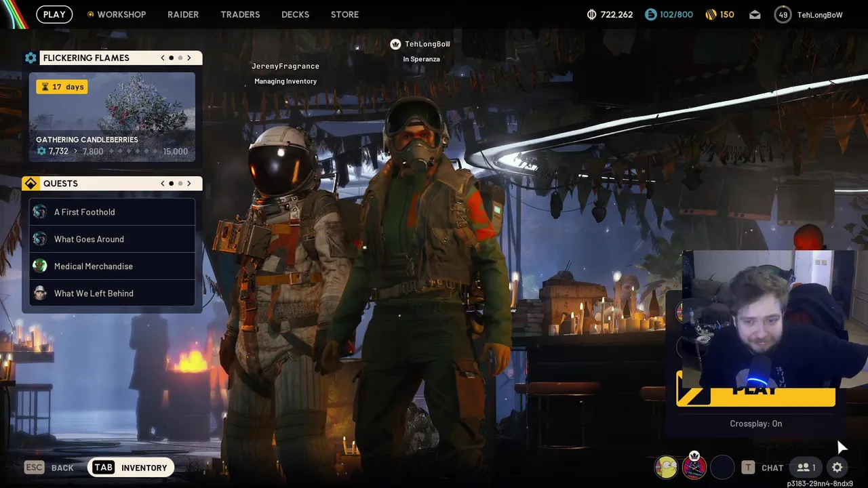The width and height of the screenshot is (868, 488).
Task: Open the What We Left Behind quest
Action: pyautogui.click(x=112, y=293)
